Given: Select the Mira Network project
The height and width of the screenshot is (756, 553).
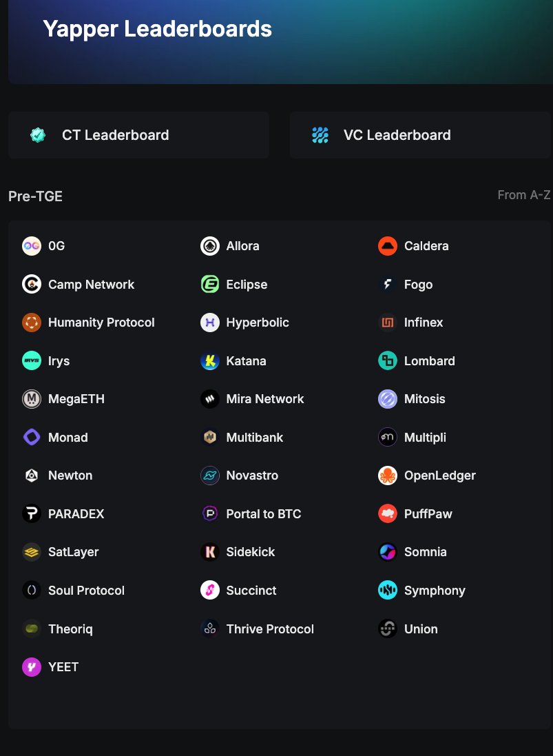Looking at the screenshot, I should 264,399.
